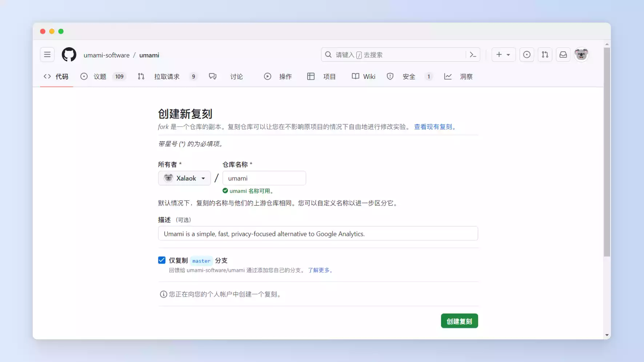Open the 了解更多 link
644x362 pixels.
(x=320, y=270)
